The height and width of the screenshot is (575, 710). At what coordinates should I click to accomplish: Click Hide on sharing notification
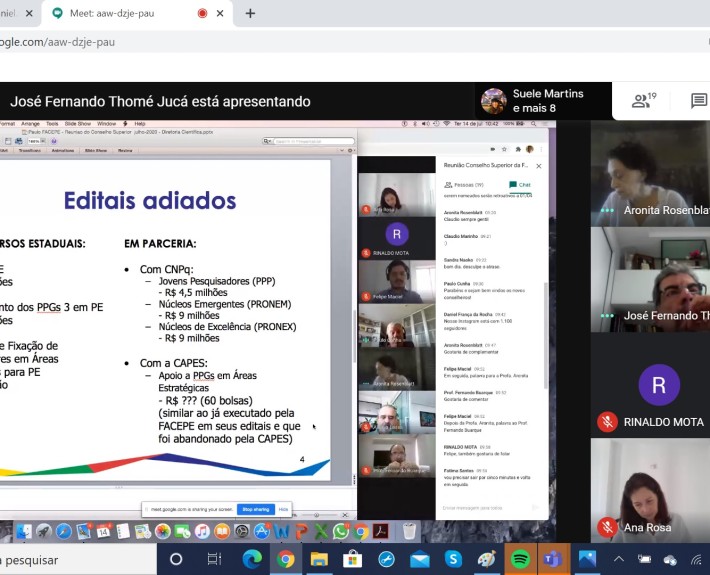click(283, 509)
